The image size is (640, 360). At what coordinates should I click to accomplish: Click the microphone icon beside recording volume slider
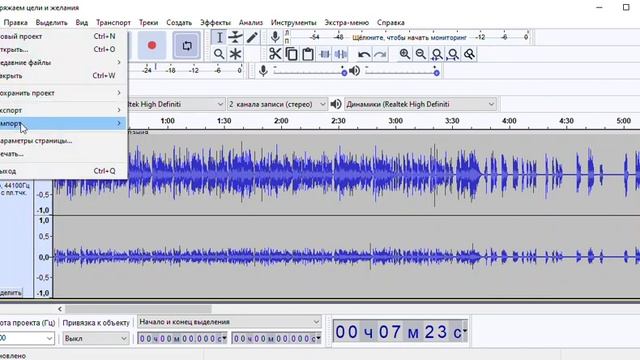click(263, 71)
